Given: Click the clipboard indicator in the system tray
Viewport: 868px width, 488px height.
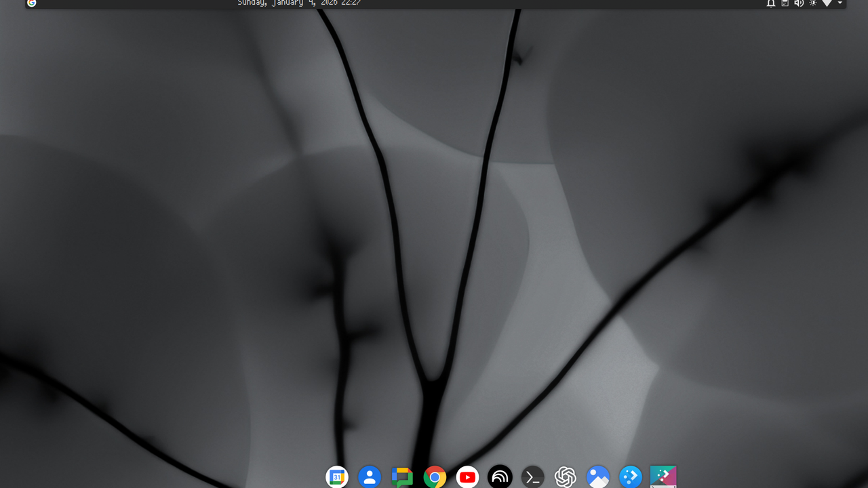Looking at the screenshot, I should click(784, 3).
